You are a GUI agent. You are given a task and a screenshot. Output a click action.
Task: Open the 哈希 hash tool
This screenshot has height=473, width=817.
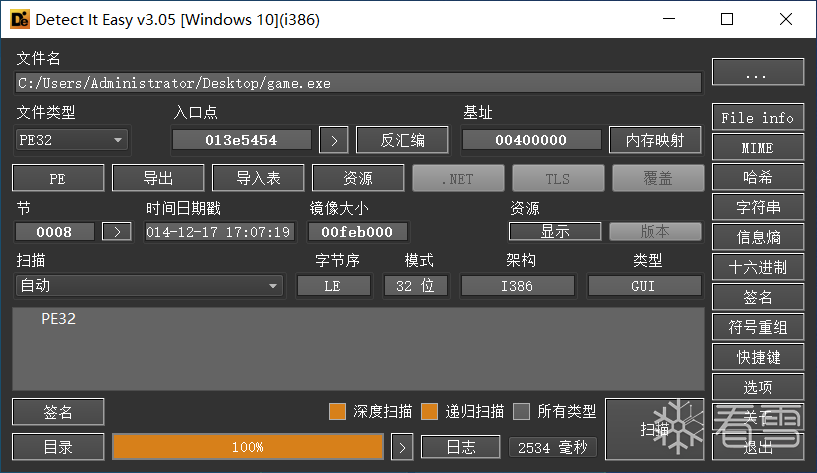coord(758,177)
